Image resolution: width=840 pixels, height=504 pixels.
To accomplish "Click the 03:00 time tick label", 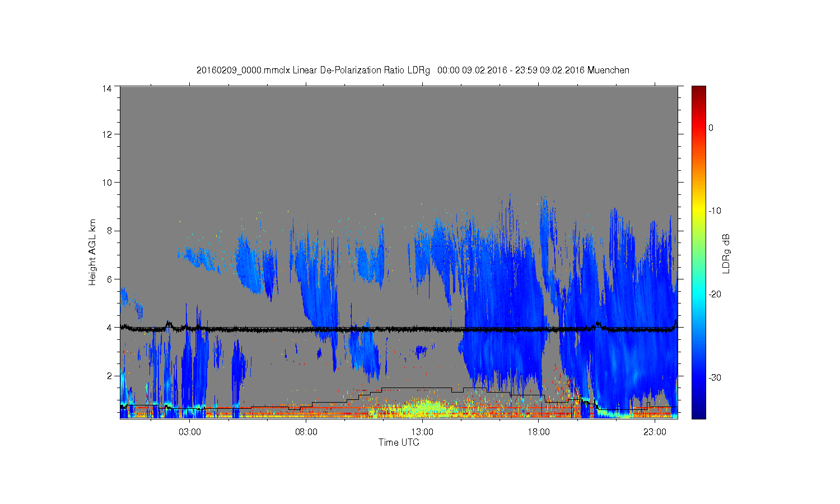I will pos(190,432).
